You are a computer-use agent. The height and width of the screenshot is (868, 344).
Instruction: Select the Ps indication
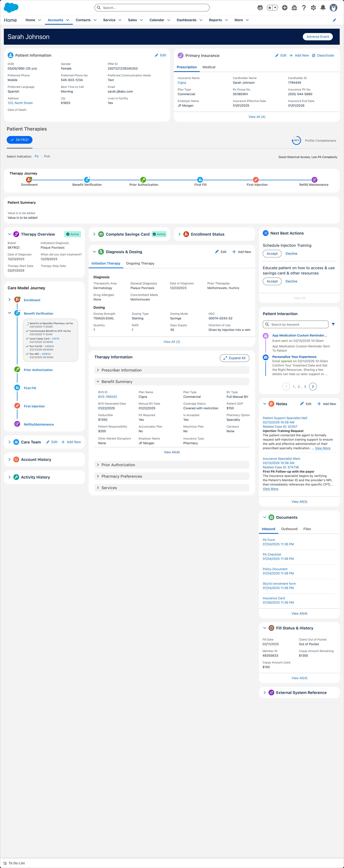[x=37, y=156]
